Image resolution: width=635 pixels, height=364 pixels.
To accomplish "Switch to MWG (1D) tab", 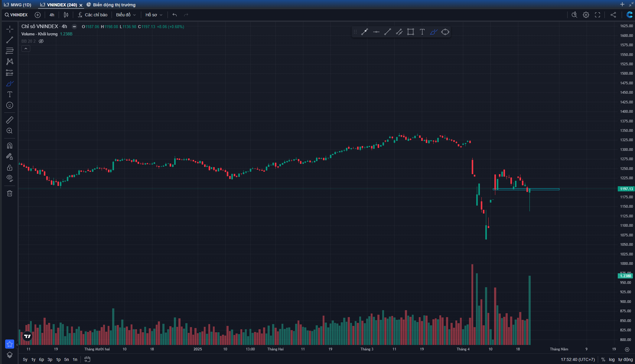I will tap(18, 5).
